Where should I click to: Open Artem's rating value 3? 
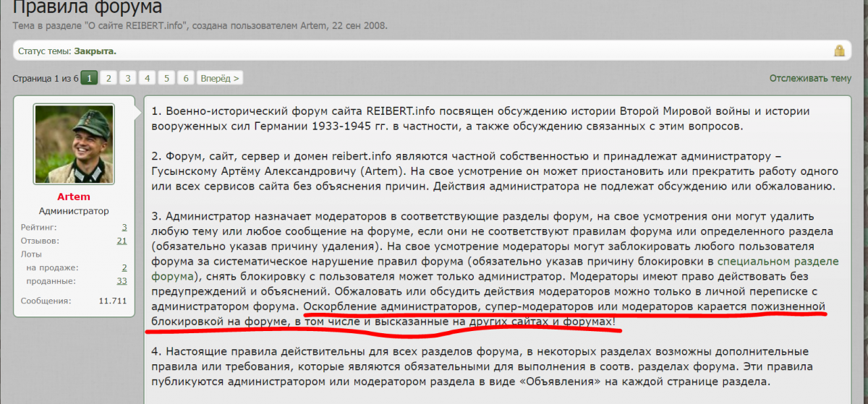pyautogui.click(x=124, y=227)
